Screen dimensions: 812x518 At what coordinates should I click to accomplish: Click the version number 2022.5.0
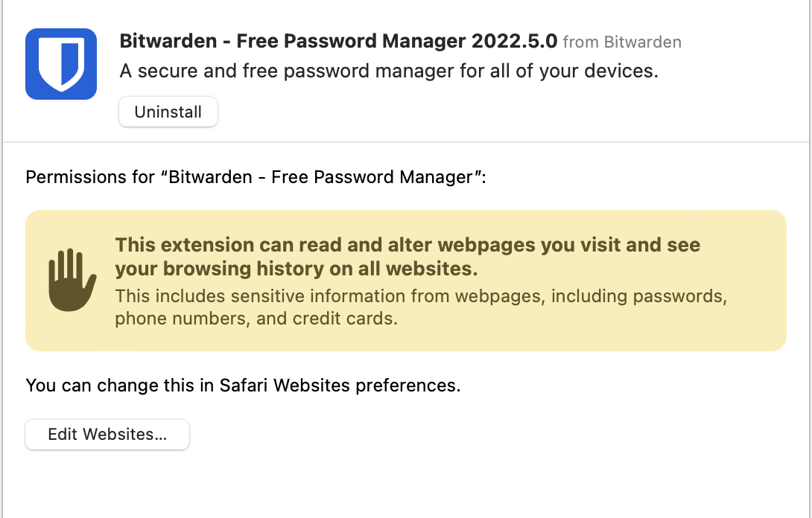tap(514, 41)
